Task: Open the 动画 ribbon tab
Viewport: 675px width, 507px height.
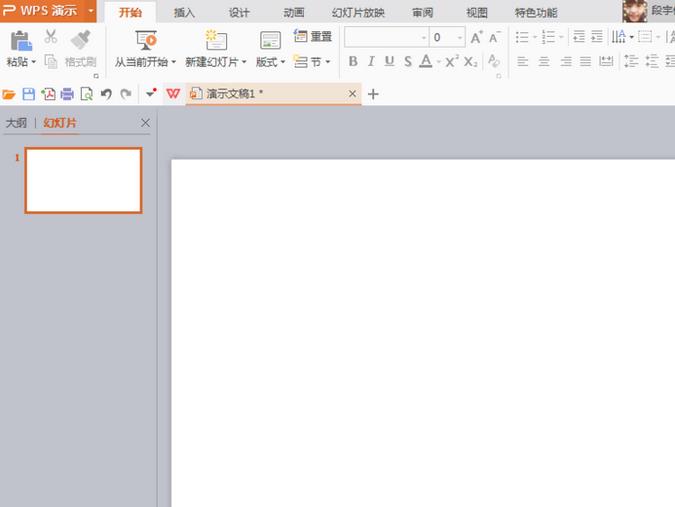Action: (294, 12)
